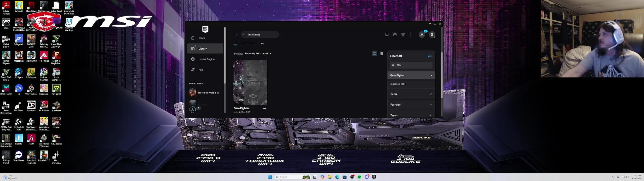
Task: Open Palworld desktop shortcut
Action: coord(19,7)
